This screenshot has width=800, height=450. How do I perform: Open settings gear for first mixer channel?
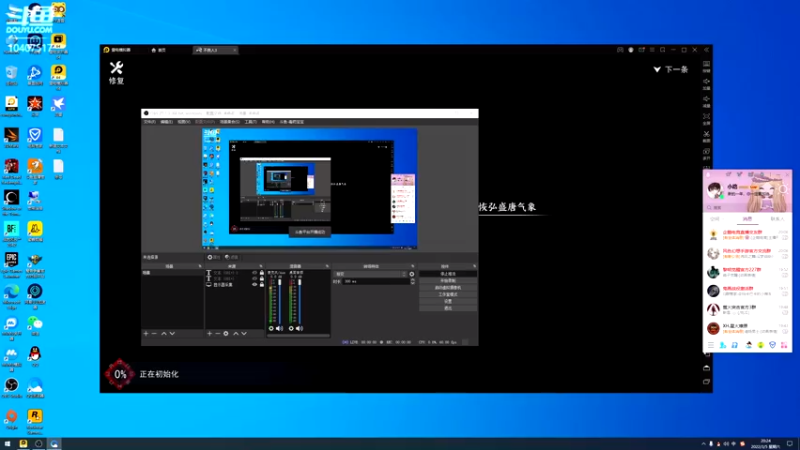[x=271, y=329]
